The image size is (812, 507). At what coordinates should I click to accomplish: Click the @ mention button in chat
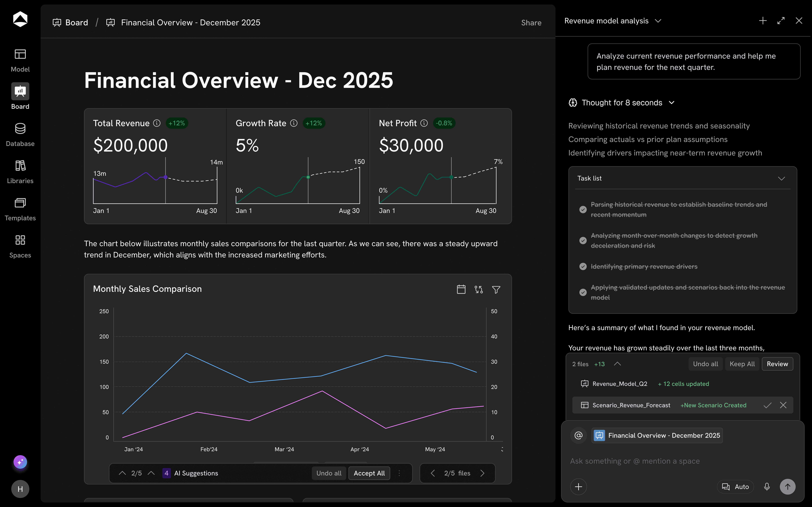(x=578, y=435)
